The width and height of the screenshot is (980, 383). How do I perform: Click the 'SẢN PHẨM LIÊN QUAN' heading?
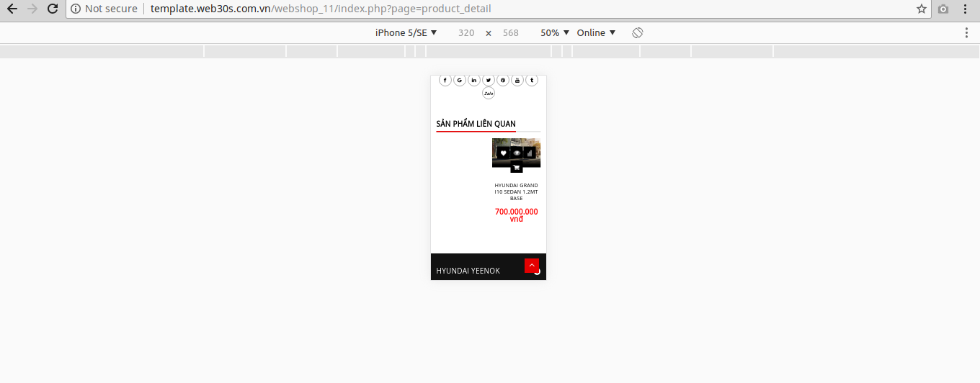[x=476, y=124]
